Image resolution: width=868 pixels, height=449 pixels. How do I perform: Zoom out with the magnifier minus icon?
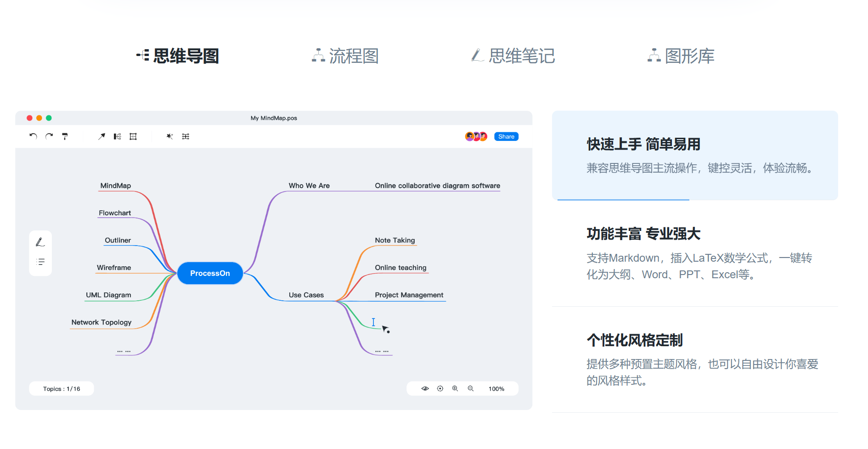coord(471,389)
